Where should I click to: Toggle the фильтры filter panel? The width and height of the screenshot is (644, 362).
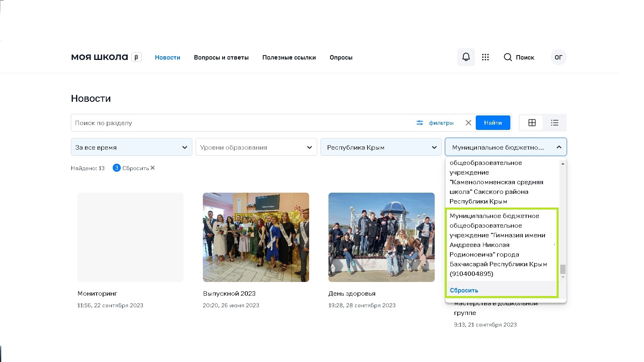[x=435, y=123]
